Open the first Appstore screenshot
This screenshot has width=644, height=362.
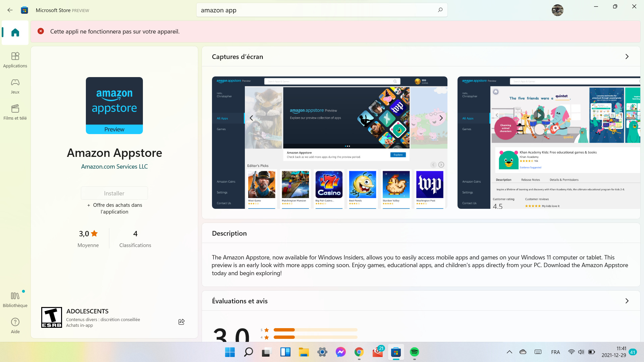tap(330, 142)
